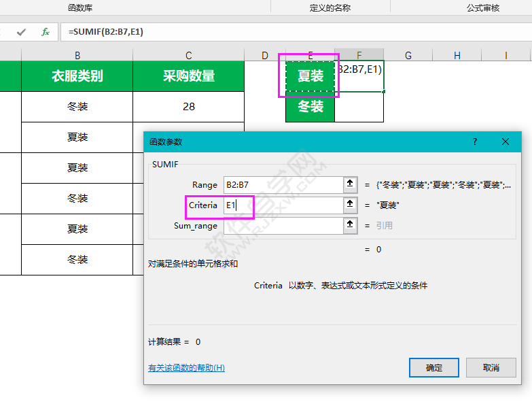Viewport: 532px width, 419px height.
Task: Select column H header
Action: [x=457, y=55]
